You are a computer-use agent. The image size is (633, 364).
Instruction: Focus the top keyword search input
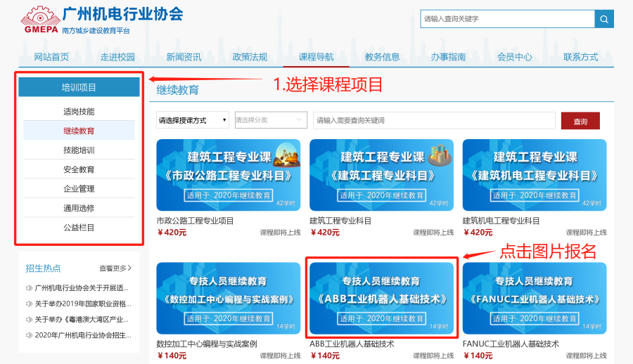(506, 19)
